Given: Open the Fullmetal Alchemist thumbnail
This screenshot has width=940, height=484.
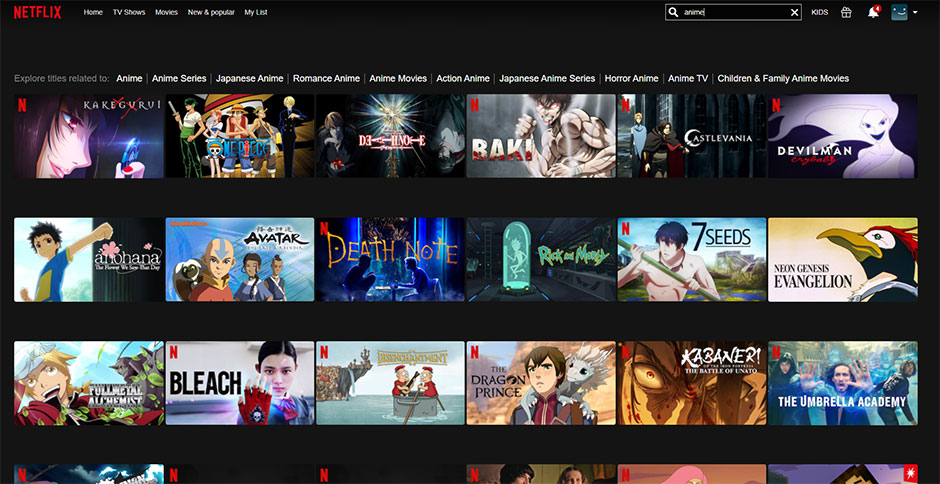Looking at the screenshot, I should point(89,383).
